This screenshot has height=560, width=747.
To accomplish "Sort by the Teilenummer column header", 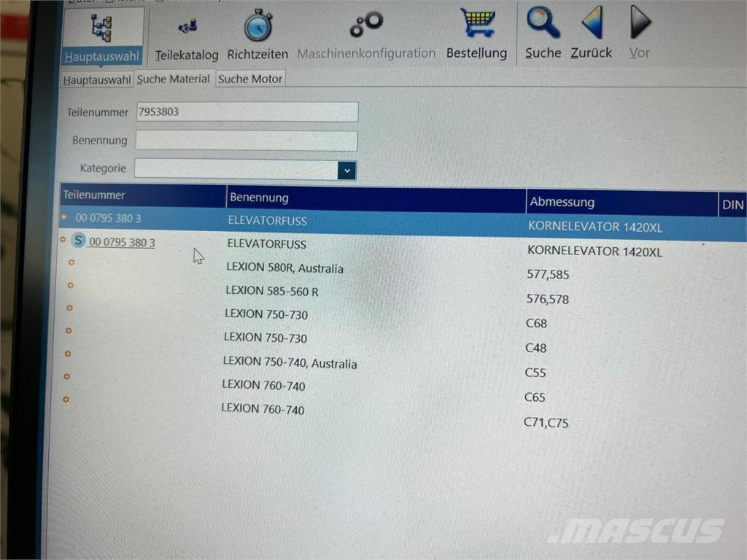I will click(x=143, y=195).
